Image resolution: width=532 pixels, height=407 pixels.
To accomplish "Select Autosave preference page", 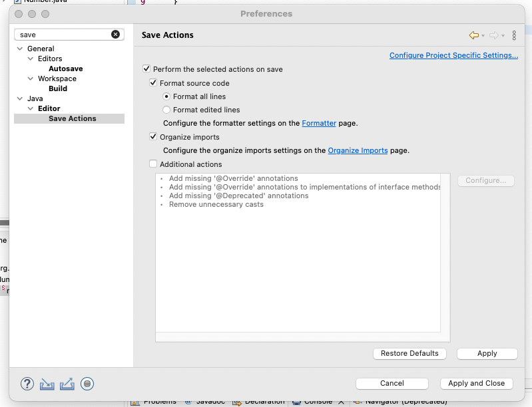I will [x=66, y=68].
